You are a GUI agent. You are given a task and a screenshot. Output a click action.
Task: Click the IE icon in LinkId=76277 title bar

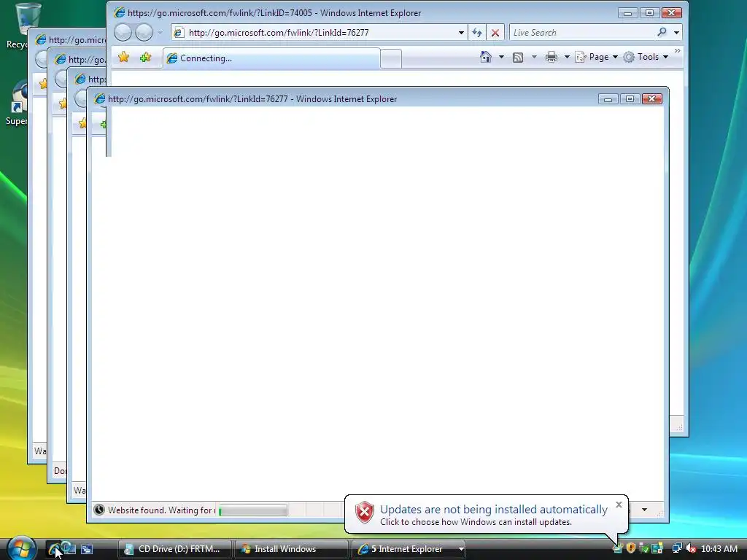99,98
